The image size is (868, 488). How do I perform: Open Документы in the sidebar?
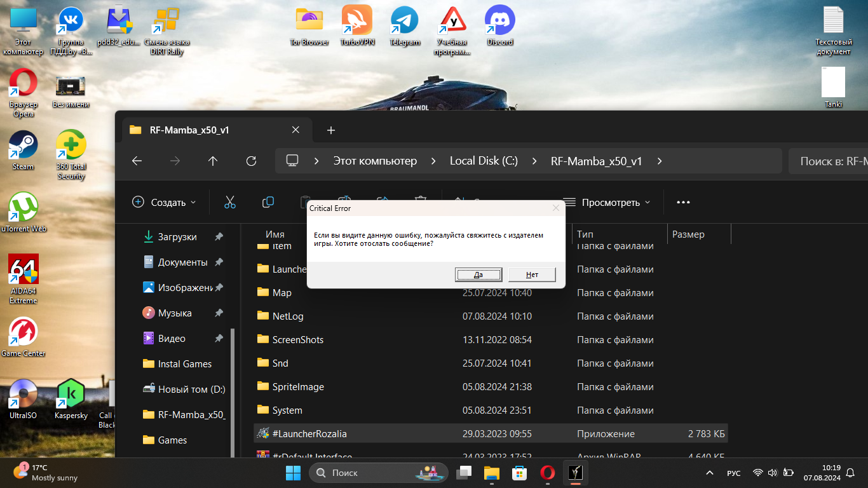click(183, 262)
